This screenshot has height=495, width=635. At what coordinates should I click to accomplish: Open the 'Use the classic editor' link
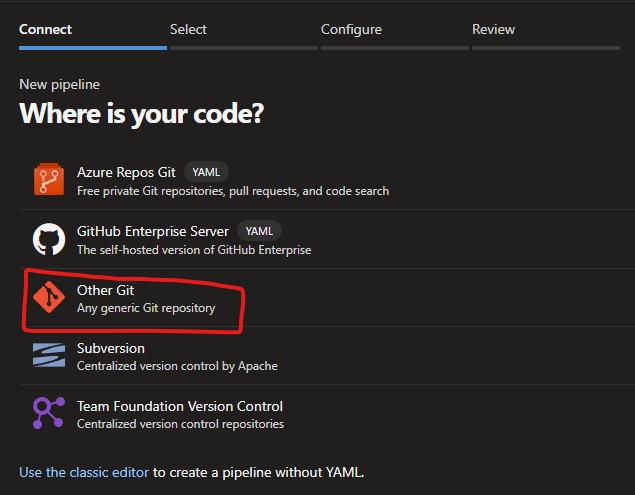[84, 472]
